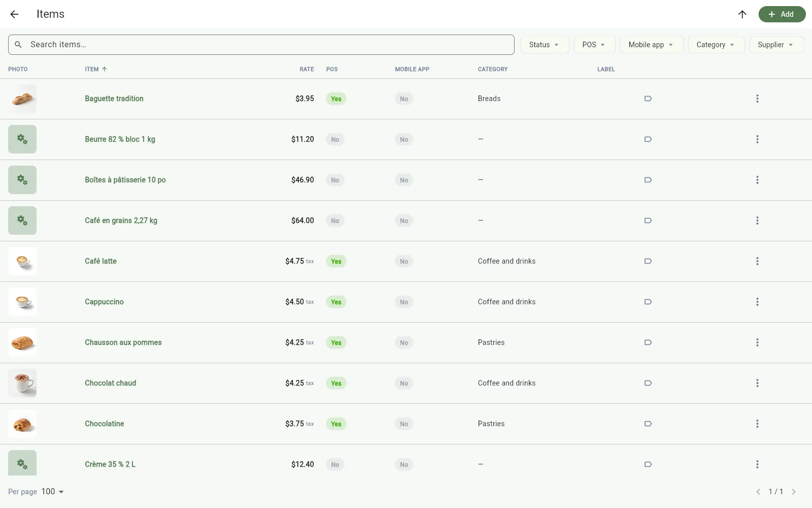Image resolution: width=812 pixels, height=508 pixels.
Task: Open label tag for Baguette tradition
Action: 648,99
